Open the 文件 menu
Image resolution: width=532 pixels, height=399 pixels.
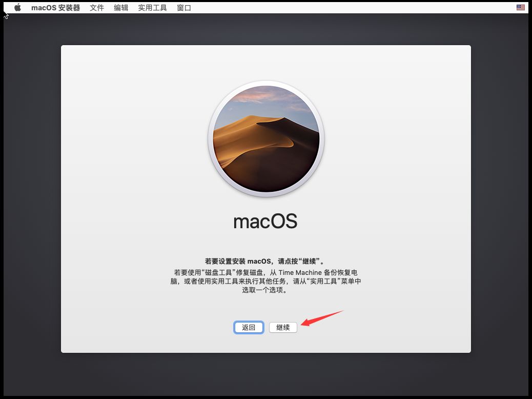[97, 8]
